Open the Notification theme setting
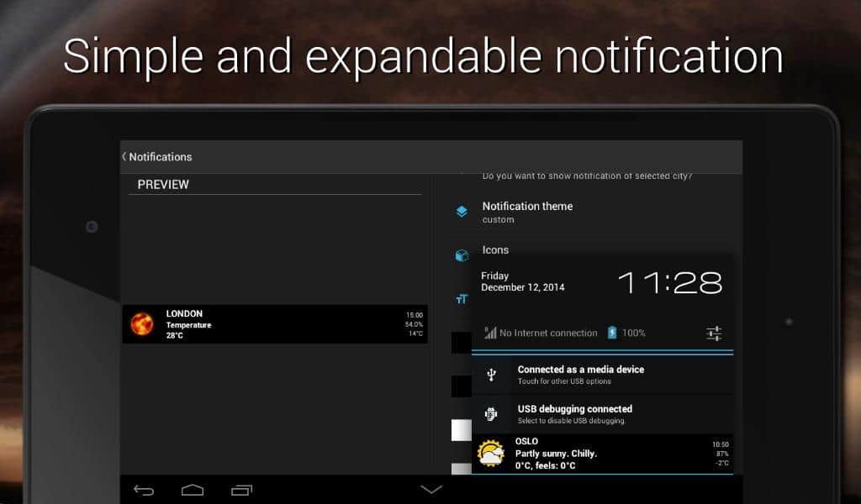 (527, 212)
